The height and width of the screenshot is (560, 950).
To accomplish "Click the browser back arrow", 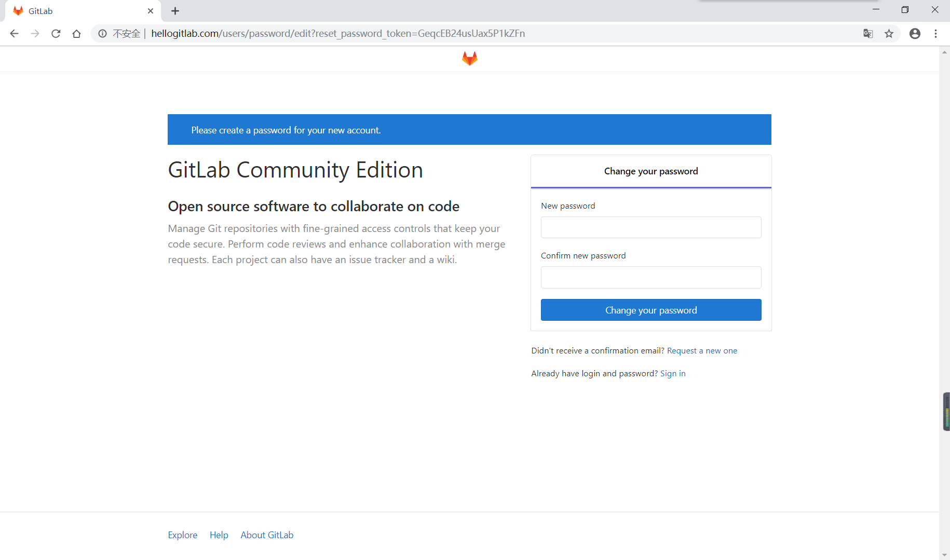I will [14, 34].
